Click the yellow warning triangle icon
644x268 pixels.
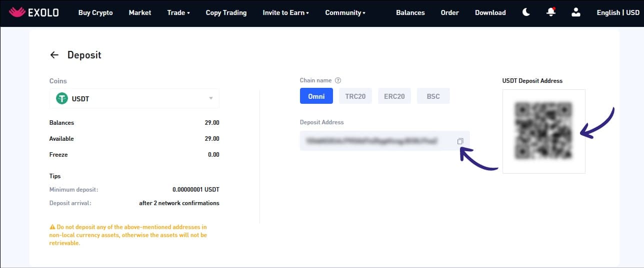(x=52, y=227)
